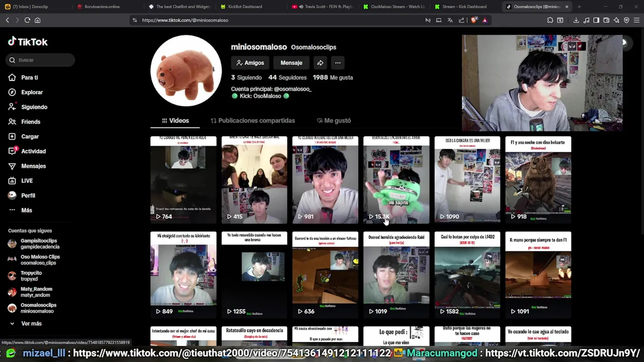This screenshot has height=362, width=644.
Task: Switch to Publicaciones compartidas tab
Action: (253, 121)
